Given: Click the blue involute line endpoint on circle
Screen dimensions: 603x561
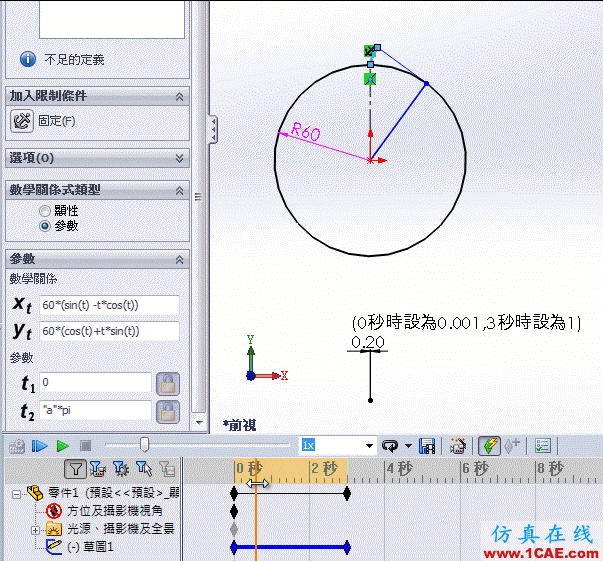Looking at the screenshot, I should pos(426,83).
